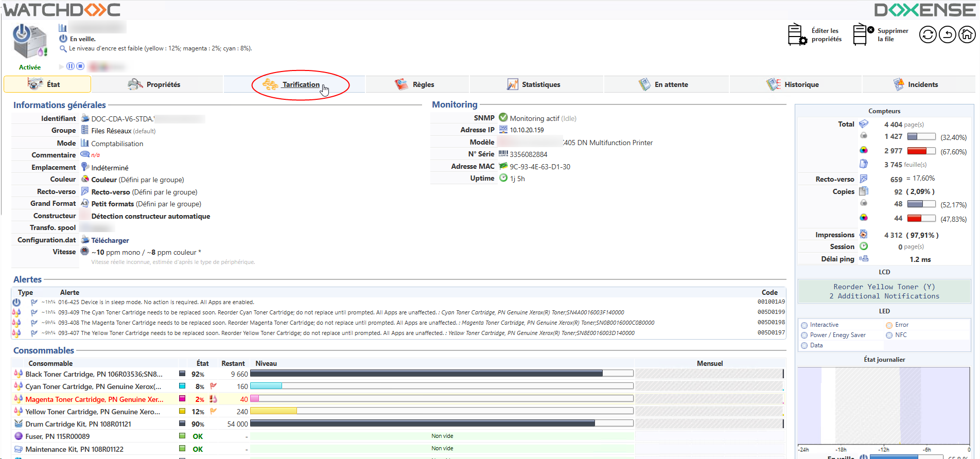
Task: Click the printer status icon above Activée
Action: pos(29,41)
